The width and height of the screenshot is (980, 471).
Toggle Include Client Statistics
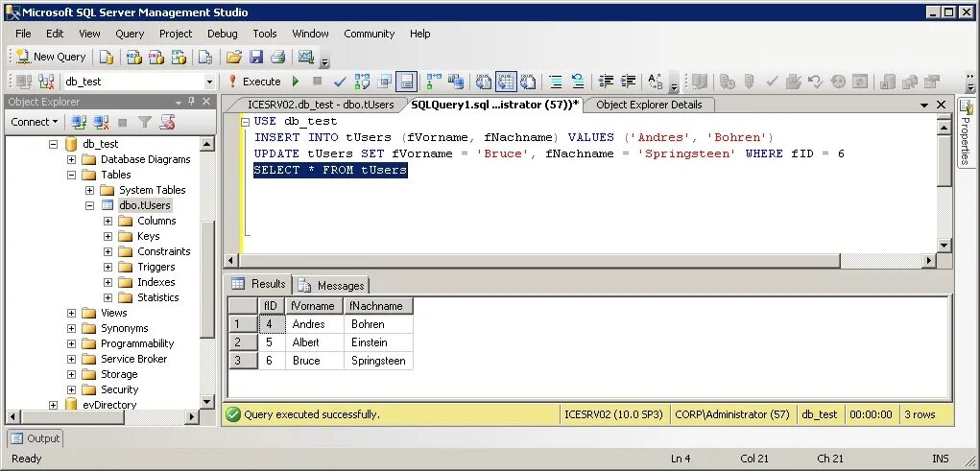pyautogui.click(x=456, y=82)
